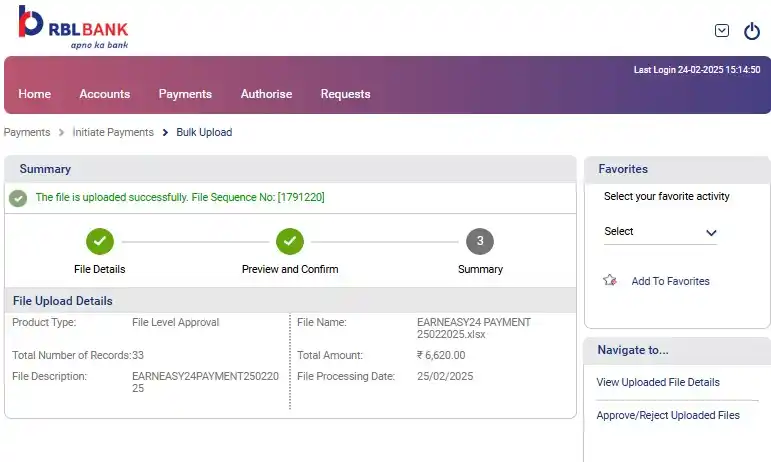
Task: Click the green success checkmark icon
Action: [x=18, y=198]
